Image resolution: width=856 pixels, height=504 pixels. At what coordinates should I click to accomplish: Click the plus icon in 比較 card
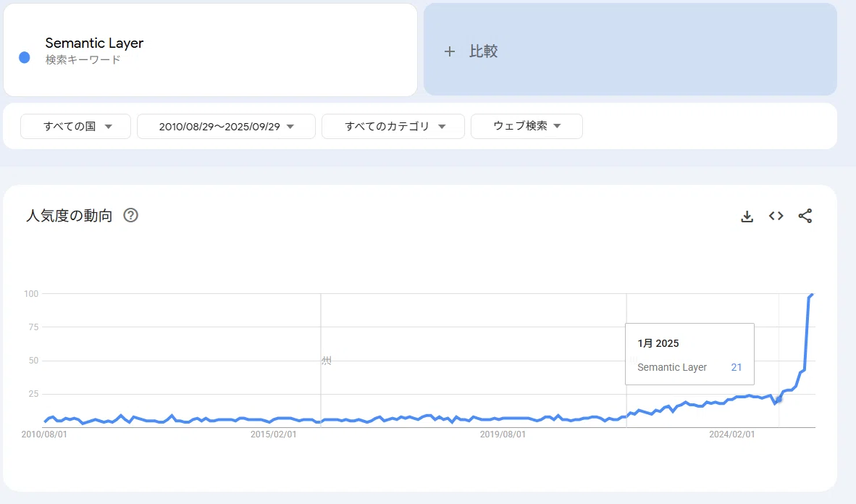coord(449,51)
